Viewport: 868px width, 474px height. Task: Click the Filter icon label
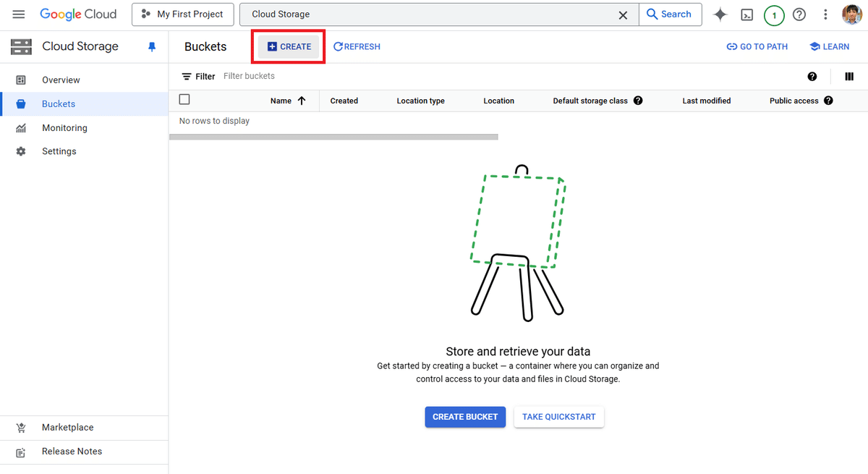pyautogui.click(x=198, y=76)
